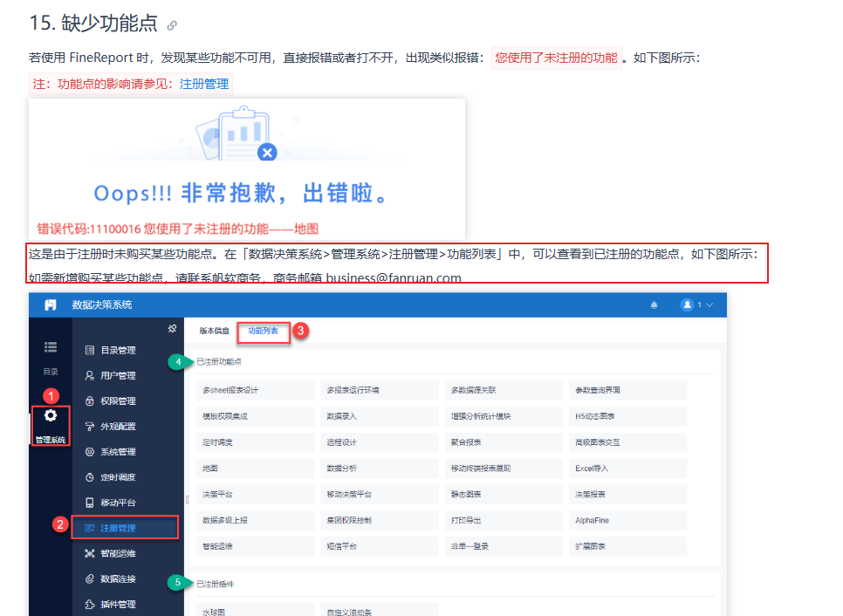
Task: Click the 已注册功能点 section title
Action: (x=219, y=362)
